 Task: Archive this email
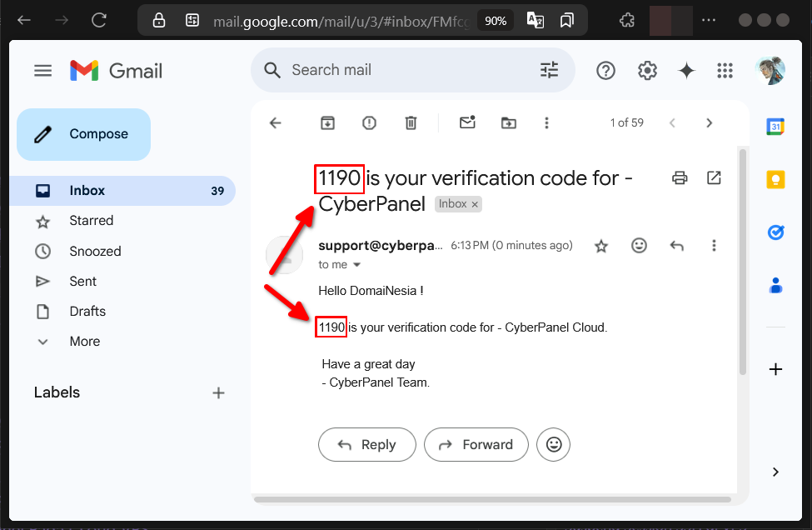click(328, 122)
